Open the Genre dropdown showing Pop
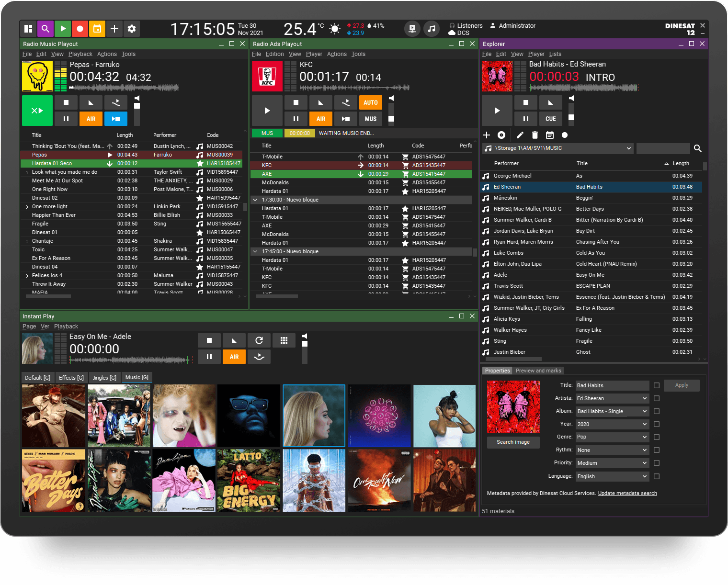Viewport: 728px width, 585px height. [643, 437]
